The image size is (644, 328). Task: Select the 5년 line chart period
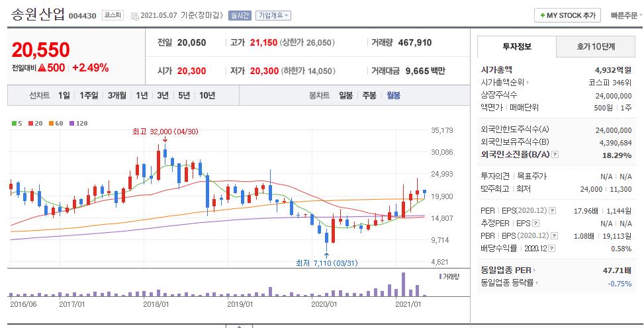[184, 95]
